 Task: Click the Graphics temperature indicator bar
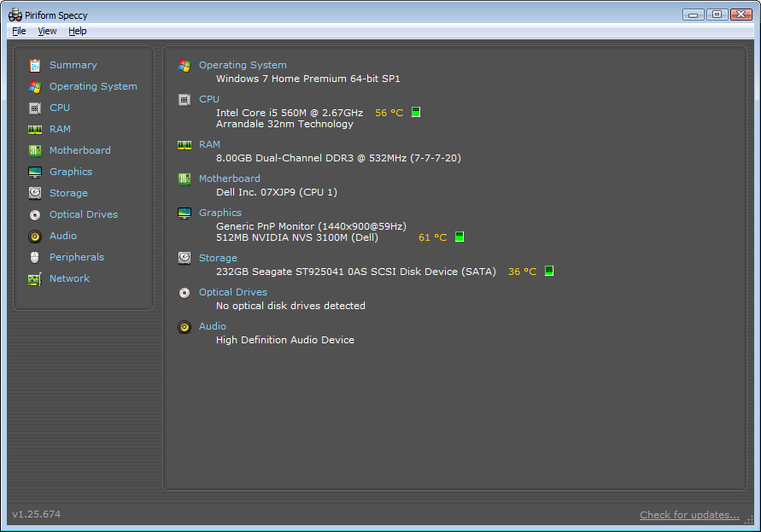[459, 237]
